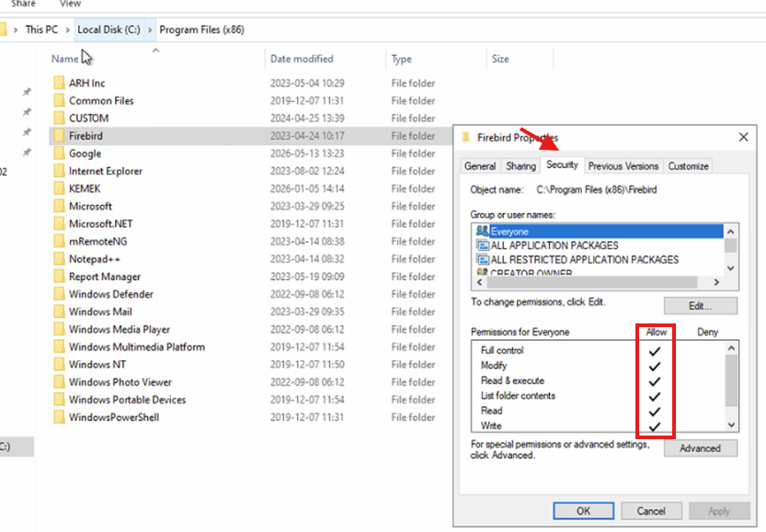This screenshot has width=766, height=532.
Task: Click the Internet Explorer folder icon
Action: (x=59, y=171)
